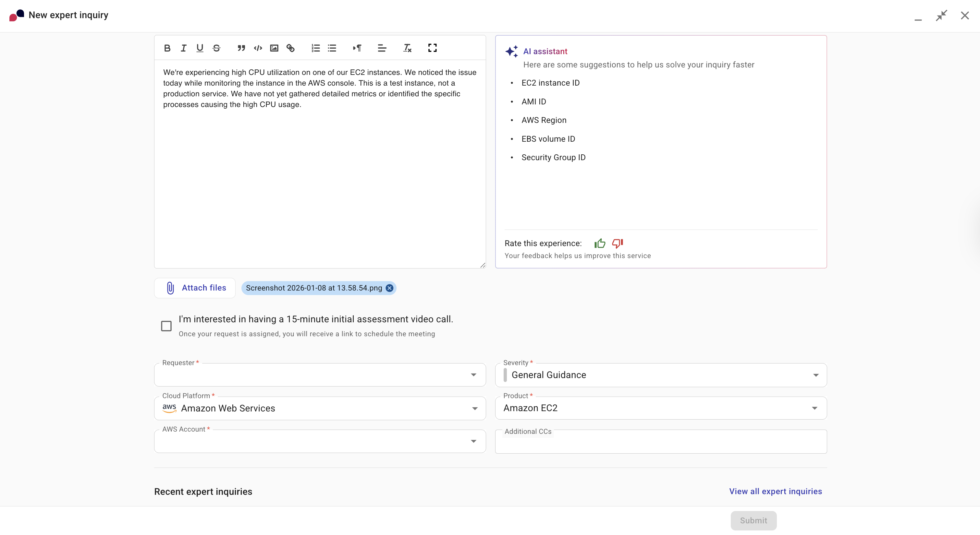980x535 pixels.
Task: Insert an image into the editor
Action: 274,48
